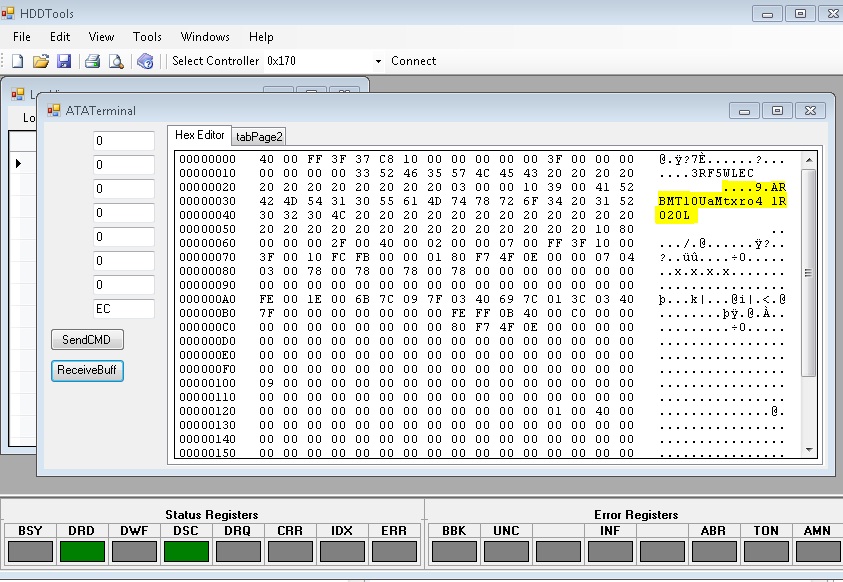
Task: Open the Tools menu
Action: tap(147, 37)
